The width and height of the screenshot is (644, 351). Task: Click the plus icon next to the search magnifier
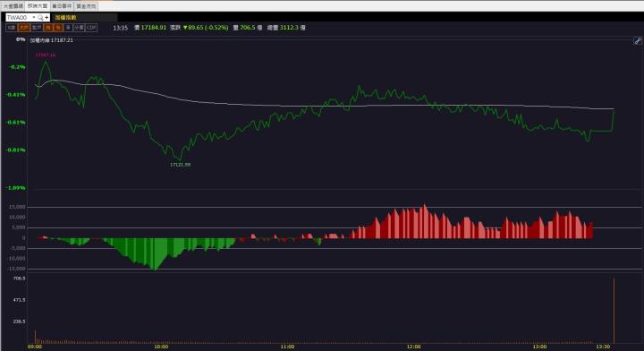(47, 17)
